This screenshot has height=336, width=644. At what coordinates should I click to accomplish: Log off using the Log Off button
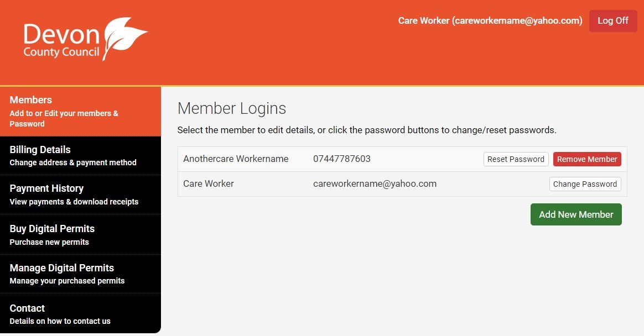pyautogui.click(x=613, y=21)
